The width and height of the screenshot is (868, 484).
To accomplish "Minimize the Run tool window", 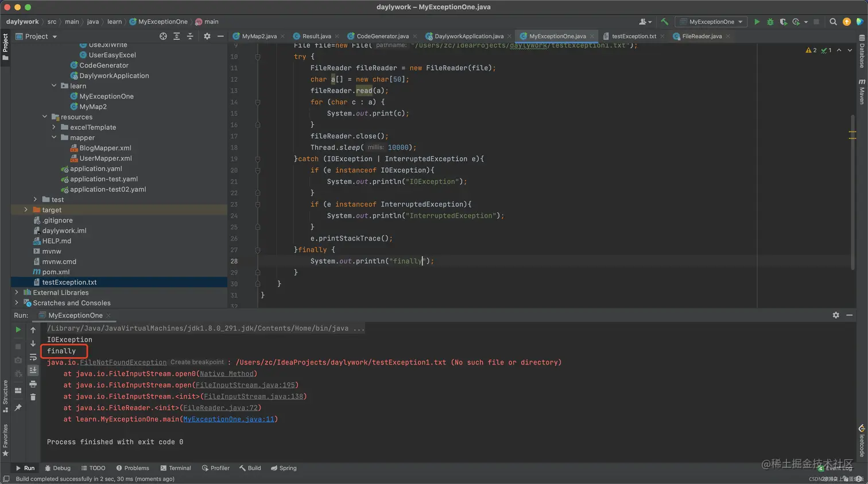I will 849,315.
